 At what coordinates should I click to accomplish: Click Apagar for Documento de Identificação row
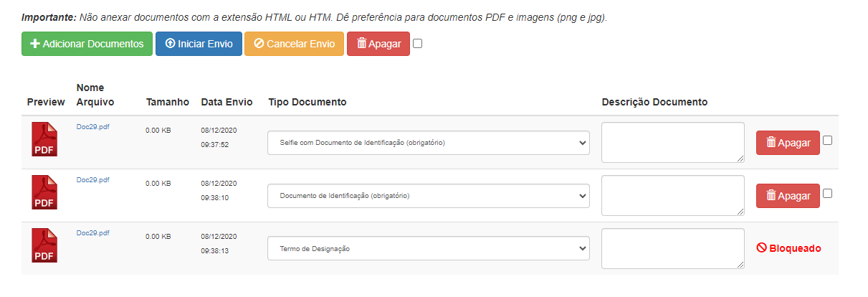click(x=788, y=196)
